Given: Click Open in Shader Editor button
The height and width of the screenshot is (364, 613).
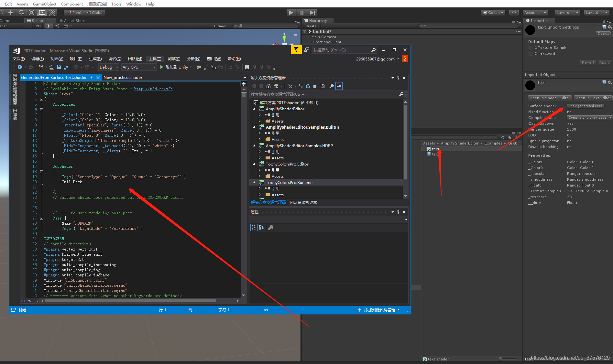Looking at the screenshot, I should (x=550, y=98).
